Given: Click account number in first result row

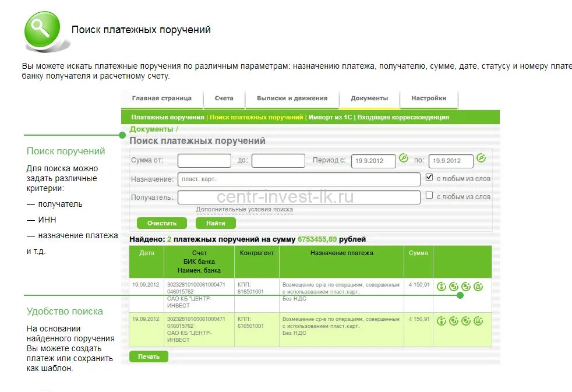Looking at the screenshot, I should [196, 285].
